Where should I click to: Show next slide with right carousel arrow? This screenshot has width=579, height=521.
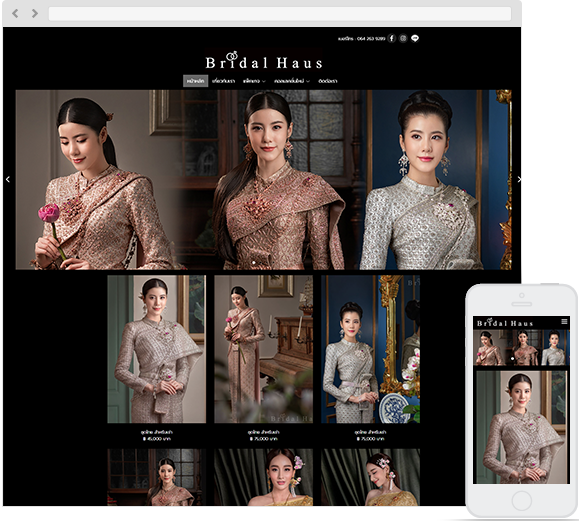coord(519,179)
